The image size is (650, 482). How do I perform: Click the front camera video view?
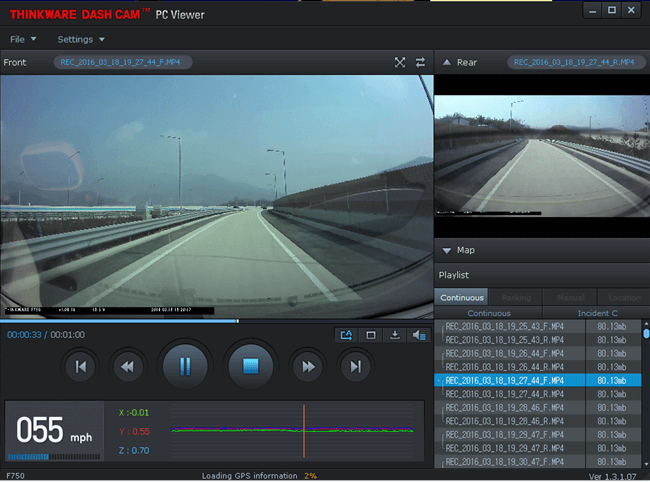(x=216, y=197)
